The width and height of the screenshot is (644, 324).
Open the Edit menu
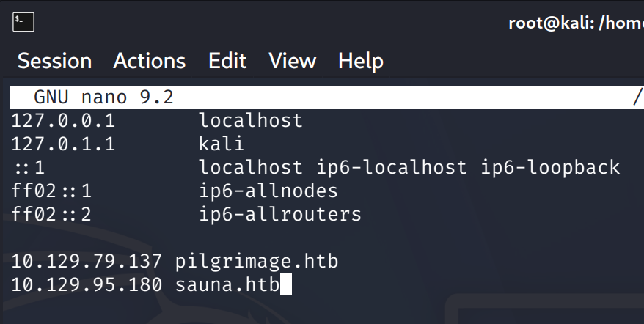(227, 61)
